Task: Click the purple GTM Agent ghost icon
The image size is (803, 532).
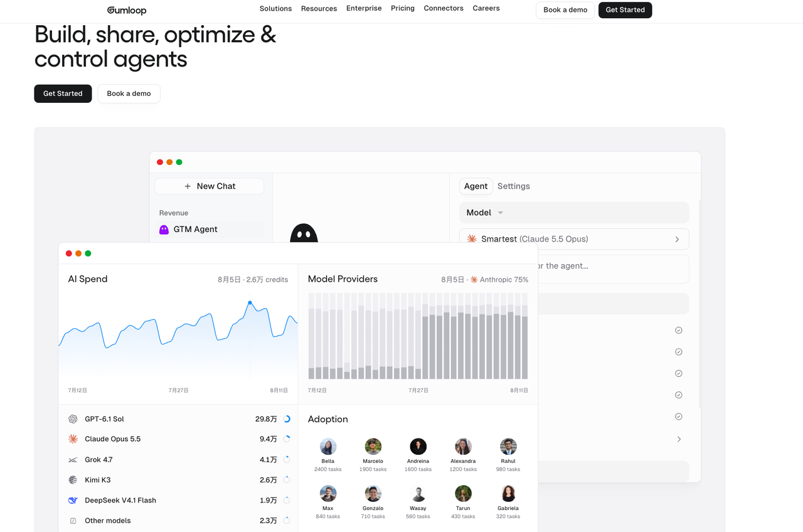Action: coord(164,230)
